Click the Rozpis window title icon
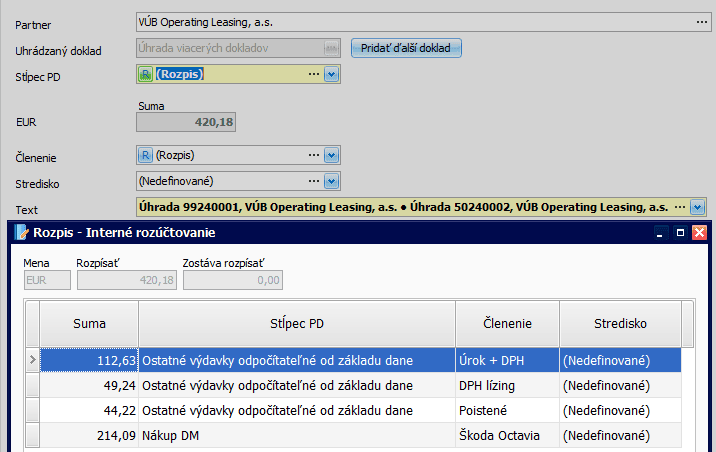Image resolution: width=716 pixels, height=452 pixels. coord(17,232)
